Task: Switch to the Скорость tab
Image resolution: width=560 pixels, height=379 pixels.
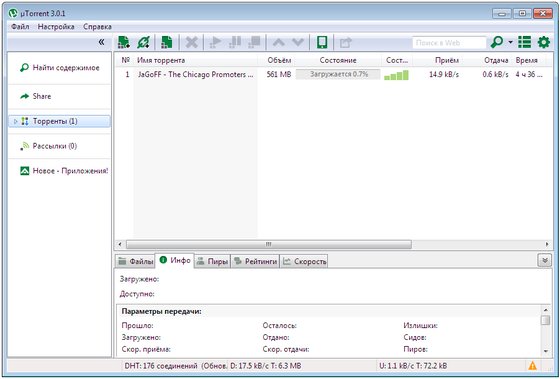Action: [304, 261]
